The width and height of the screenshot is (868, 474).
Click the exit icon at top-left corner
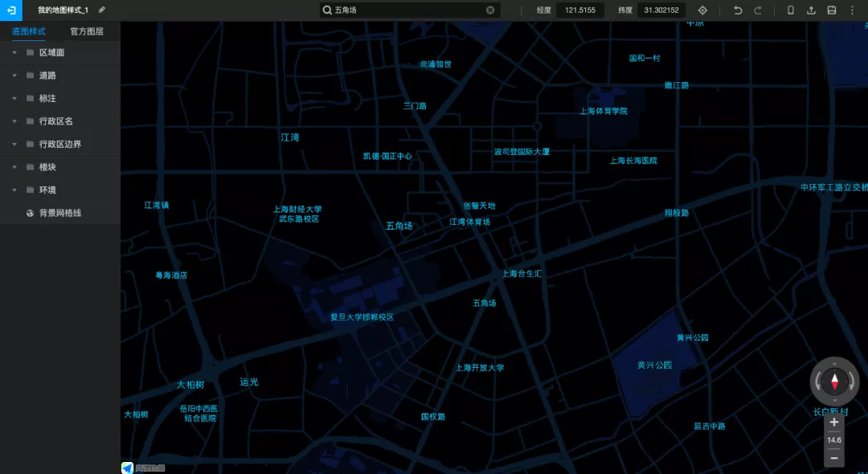(11, 10)
